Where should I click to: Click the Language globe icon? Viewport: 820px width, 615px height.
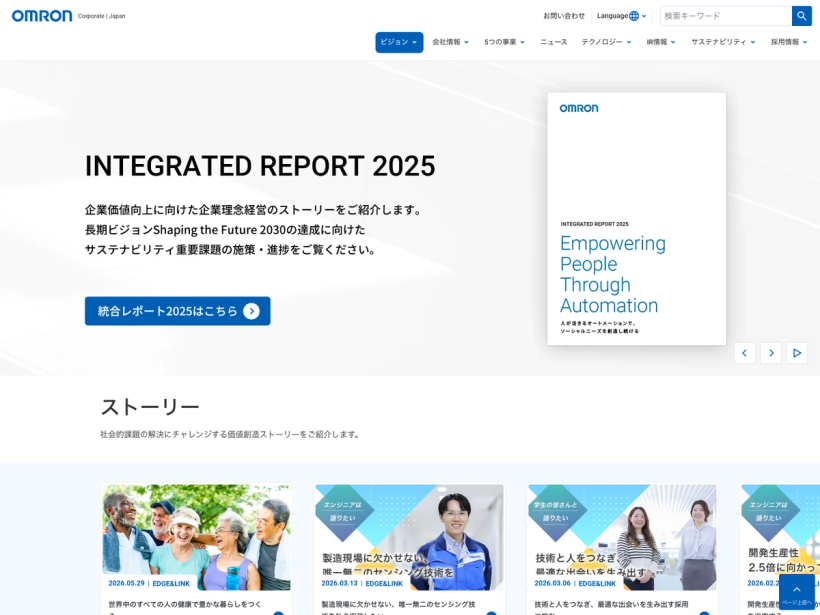coord(634,16)
